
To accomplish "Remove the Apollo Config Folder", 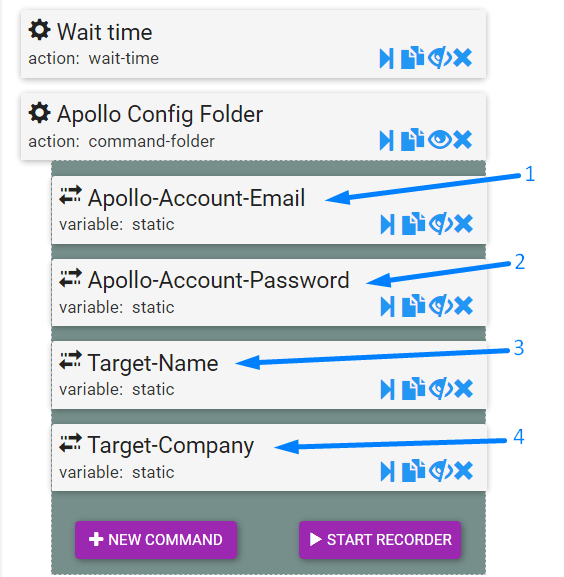I will tap(462, 139).
